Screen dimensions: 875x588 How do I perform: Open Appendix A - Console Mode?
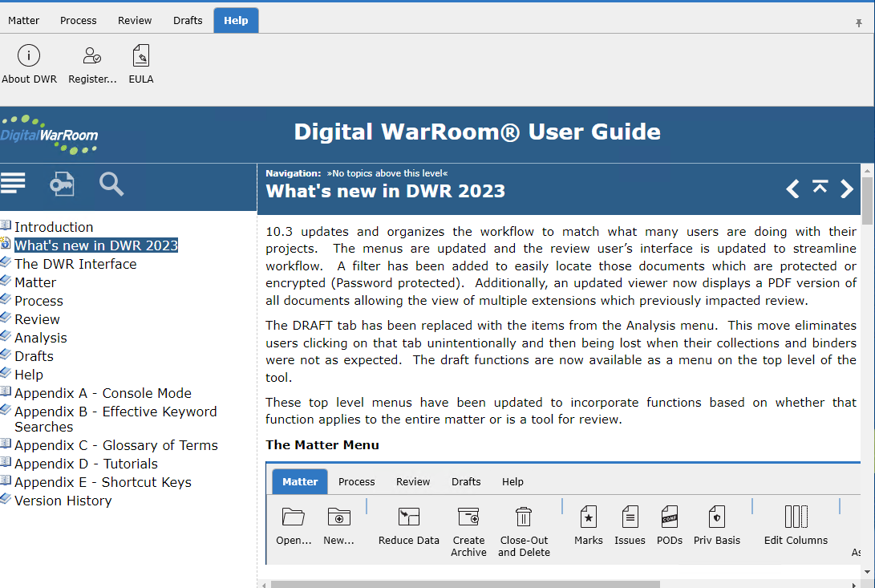coord(103,393)
